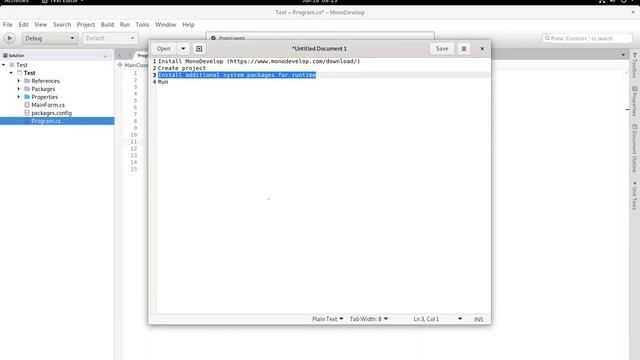Click the Project saved status message
This screenshot has height=360, width=640.
(231, 38)
